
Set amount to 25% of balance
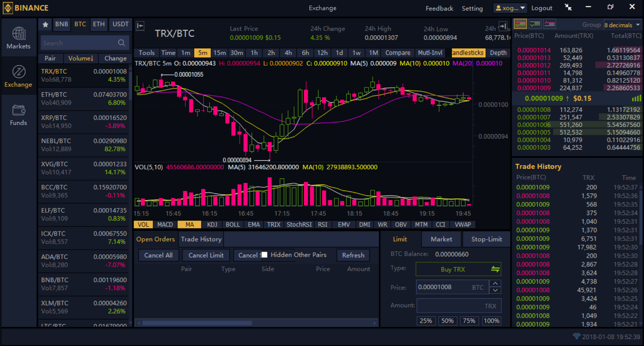(426, 320)
